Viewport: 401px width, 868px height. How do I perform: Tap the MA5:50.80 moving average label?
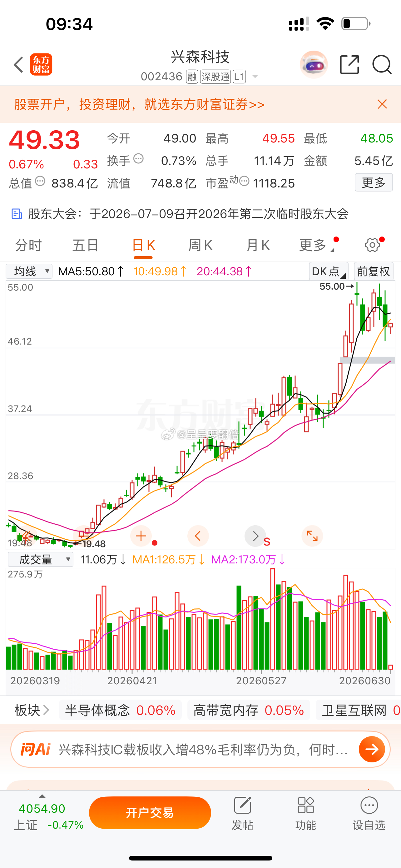coord(91,271)
